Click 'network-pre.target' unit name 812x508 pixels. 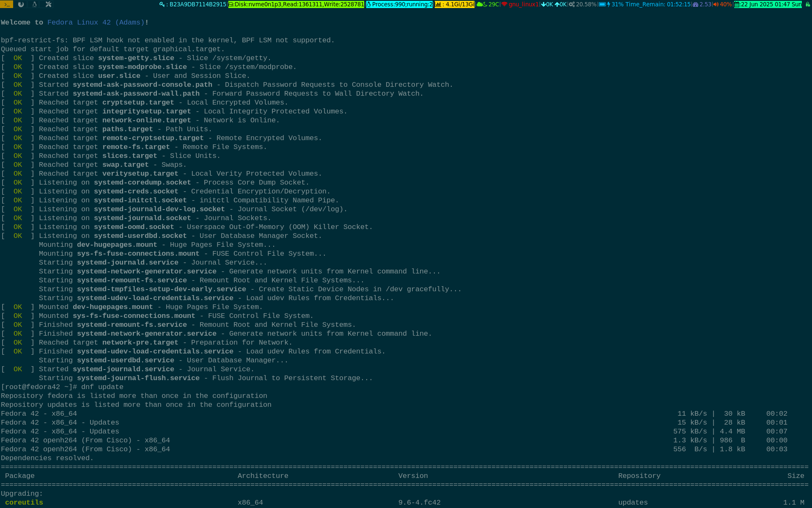[x=140, y=342]
